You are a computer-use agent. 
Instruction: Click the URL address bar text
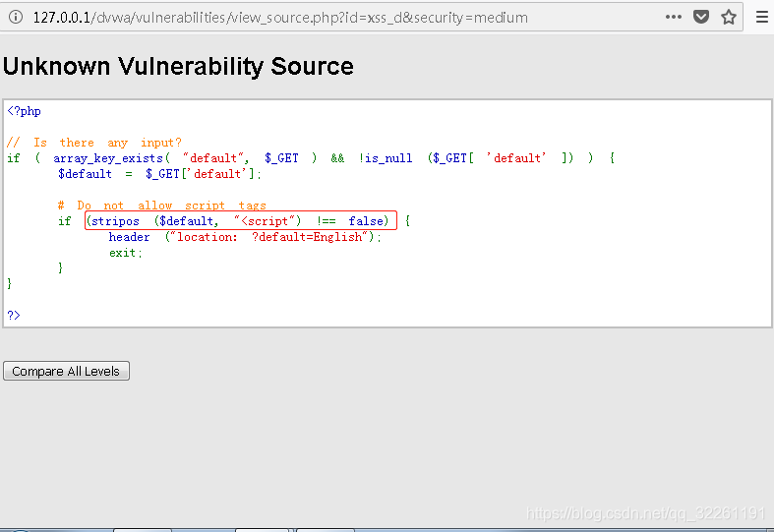(280, 18)
